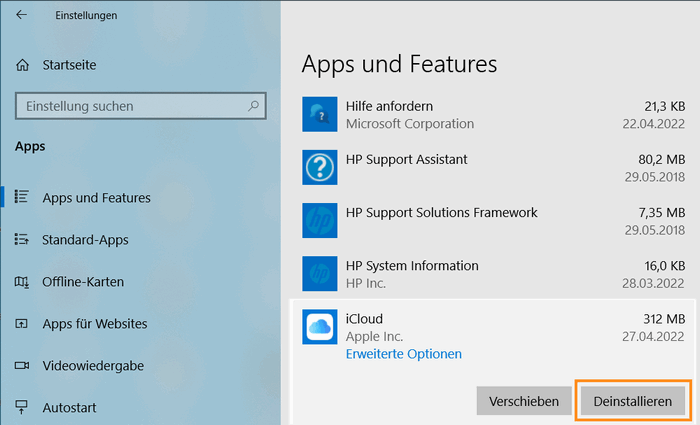Screen dimensions: 700x425
Task: Open Autostart settings page
Action: point(69,408)
